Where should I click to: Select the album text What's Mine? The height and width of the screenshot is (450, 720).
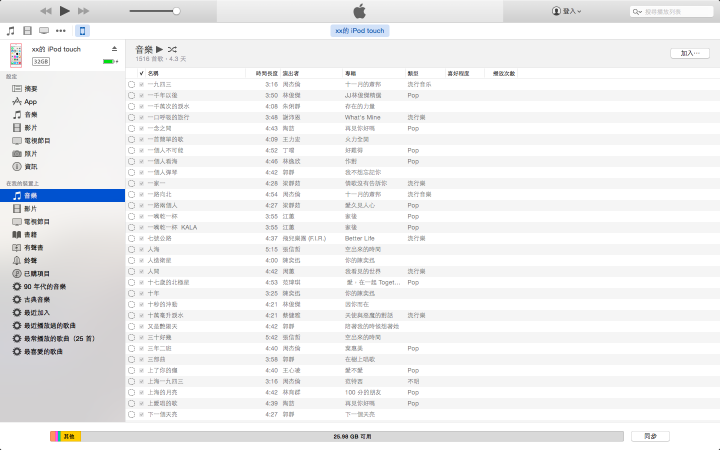[363, 118]
